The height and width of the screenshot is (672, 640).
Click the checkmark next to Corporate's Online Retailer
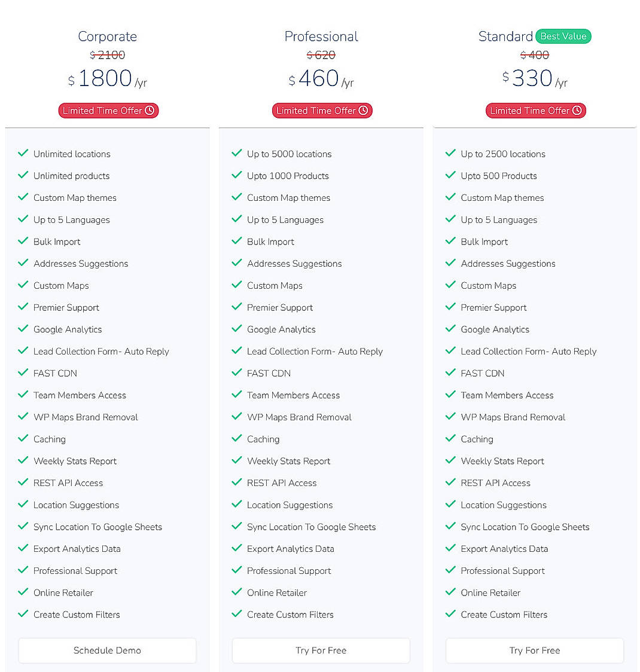click(23, 592)
